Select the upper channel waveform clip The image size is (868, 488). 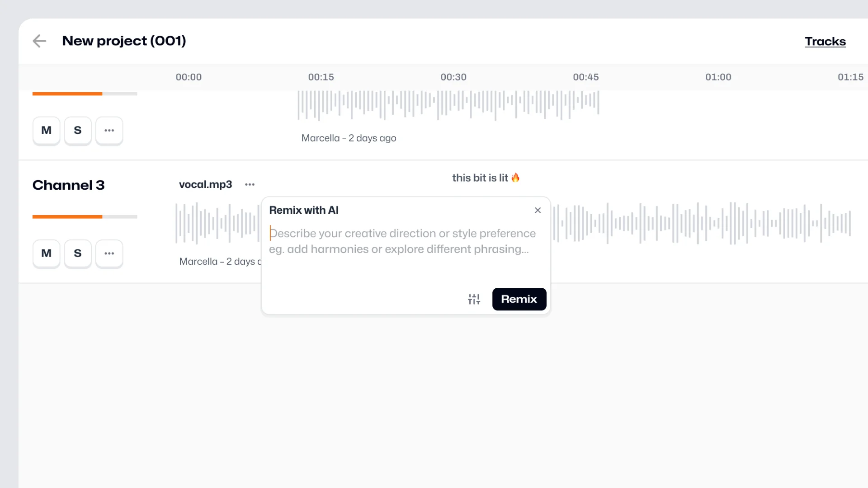[x=448, y=105]
